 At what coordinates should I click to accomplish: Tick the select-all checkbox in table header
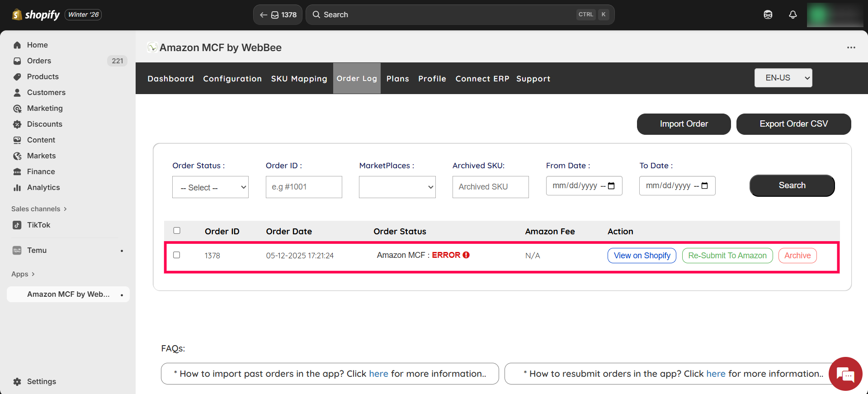[177, 231]
